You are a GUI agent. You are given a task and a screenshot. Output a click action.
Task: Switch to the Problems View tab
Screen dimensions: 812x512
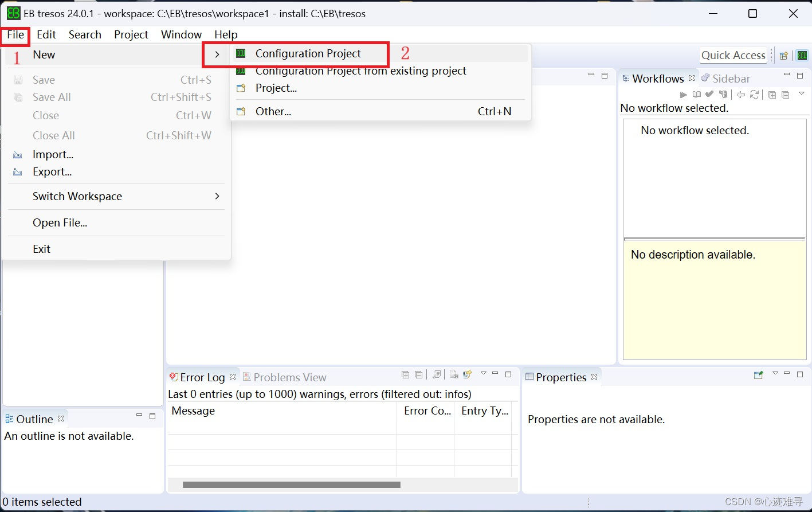[x=284, y=377]
